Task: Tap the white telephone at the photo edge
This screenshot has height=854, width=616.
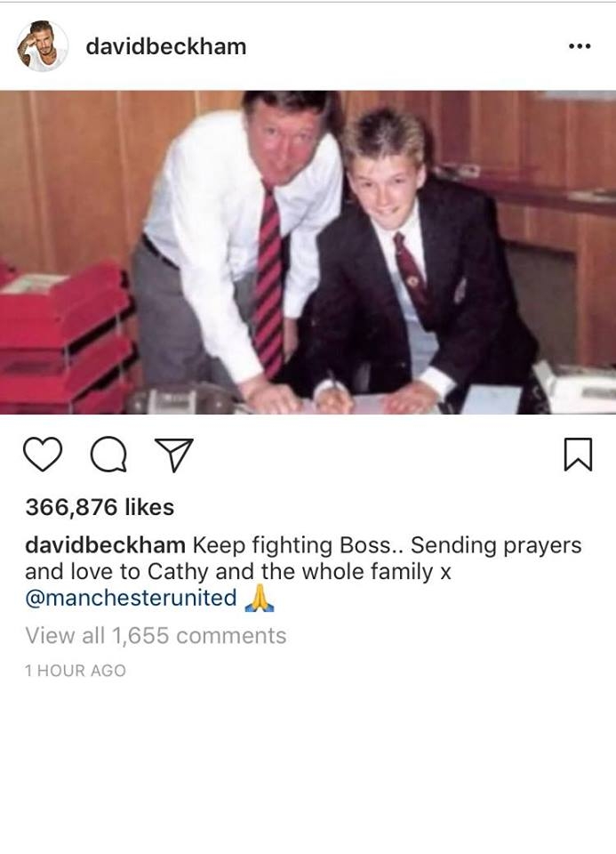Action: [574, 387]
